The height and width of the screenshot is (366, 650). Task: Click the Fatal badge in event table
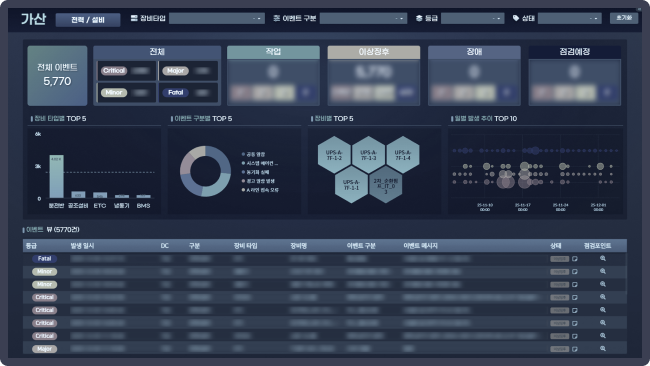coord(44,259)
